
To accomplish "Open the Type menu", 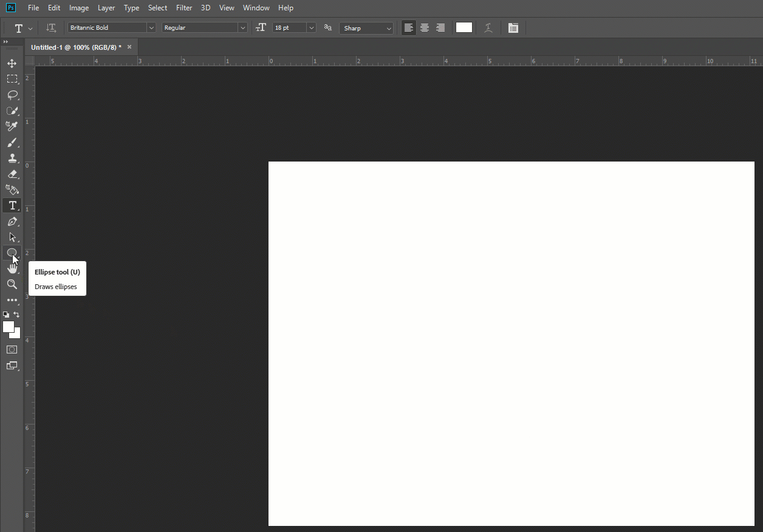I will [131, 8].
